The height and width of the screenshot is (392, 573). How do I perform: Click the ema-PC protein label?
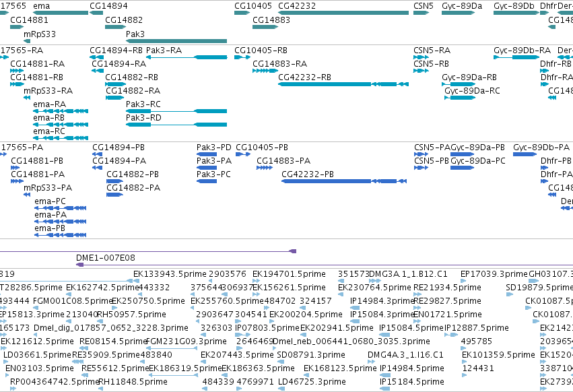(x=50, y=201)
